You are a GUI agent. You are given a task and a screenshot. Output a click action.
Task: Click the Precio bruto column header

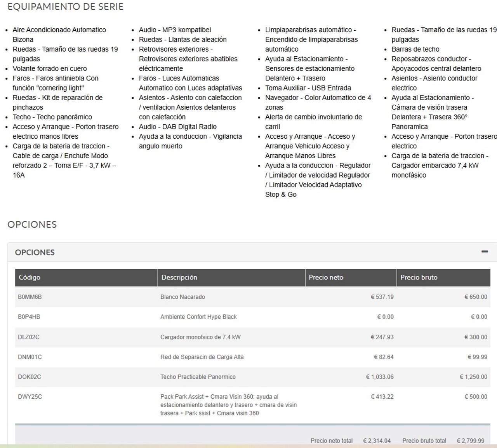[443, 277]
